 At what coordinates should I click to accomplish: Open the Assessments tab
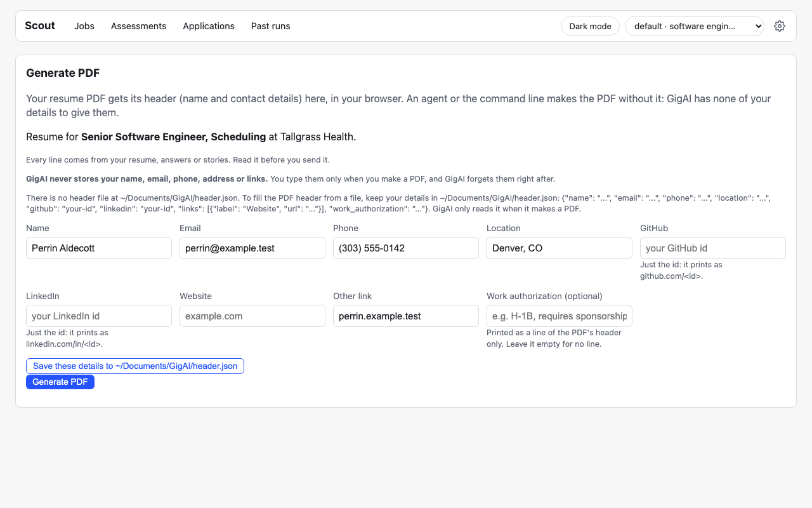pyautogui.click(x=138, y=26)
